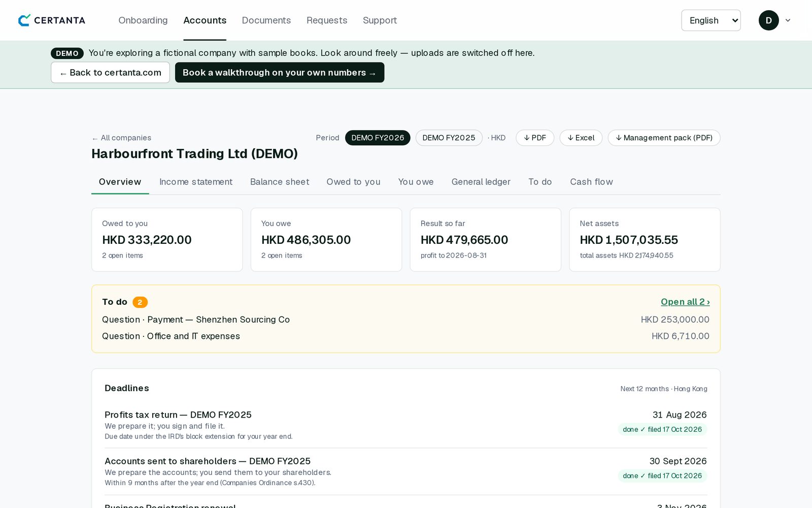Download Excel export
The width and height of the screenshot is (812, 508).
tap(581, 138)
